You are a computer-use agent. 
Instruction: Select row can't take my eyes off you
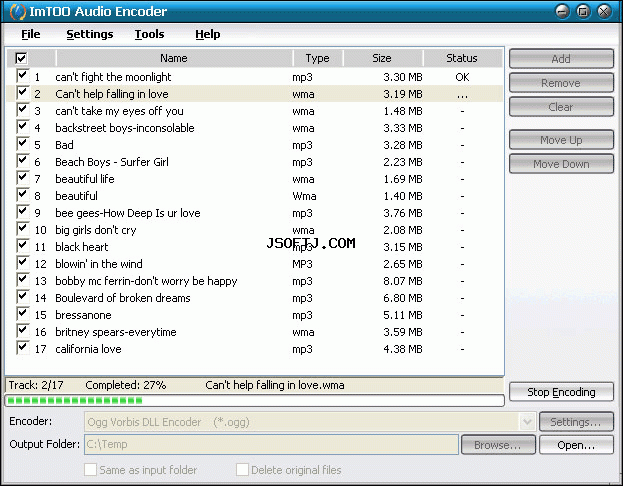point(254,111)
